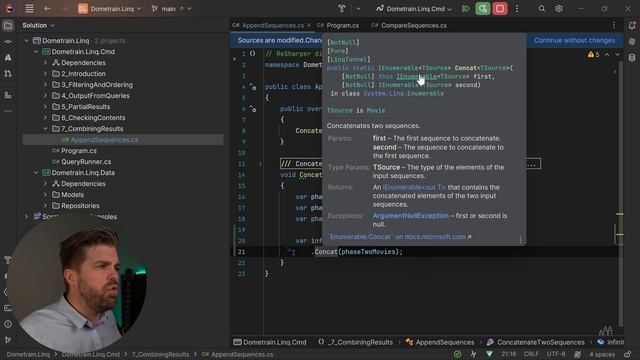Open the toolbar more-actions menu
Image resolution: width=640 pixels, height=360 pixels.
pyautogui.click(x=517, y=9)
